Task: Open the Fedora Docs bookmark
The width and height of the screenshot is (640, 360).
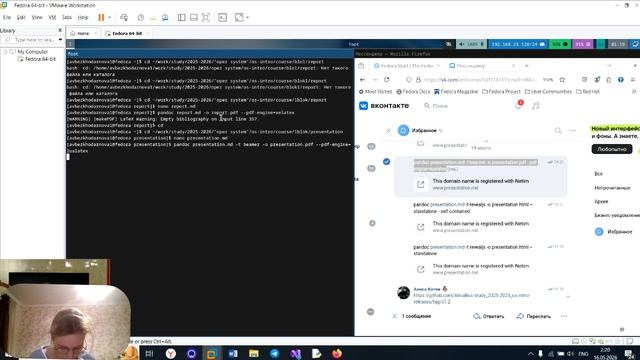Action: point(413,92)
